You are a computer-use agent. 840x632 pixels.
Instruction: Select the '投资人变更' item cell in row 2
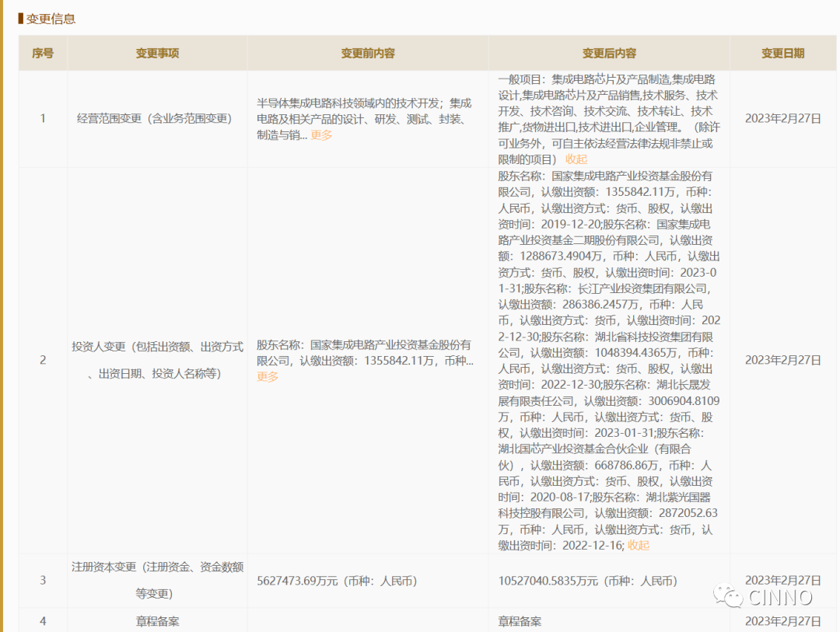click(x=157, y=360)
